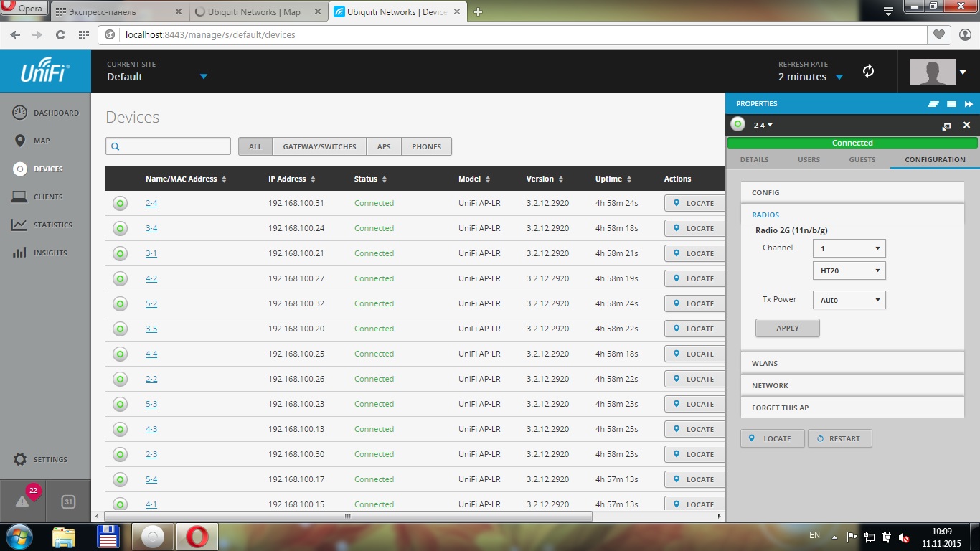This screenshot has height=551, width=980.
Task: Open a new browser tab with plus
Action: (479, 11)
